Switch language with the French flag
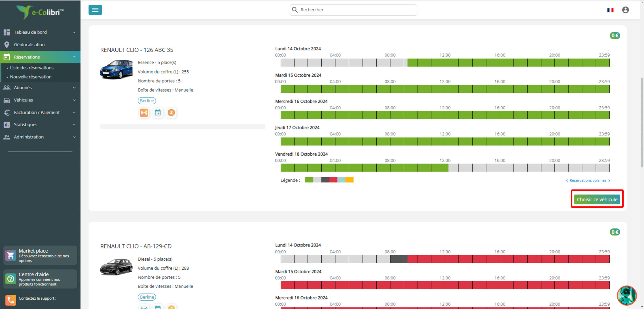The image size is (644, 309). 610,10
